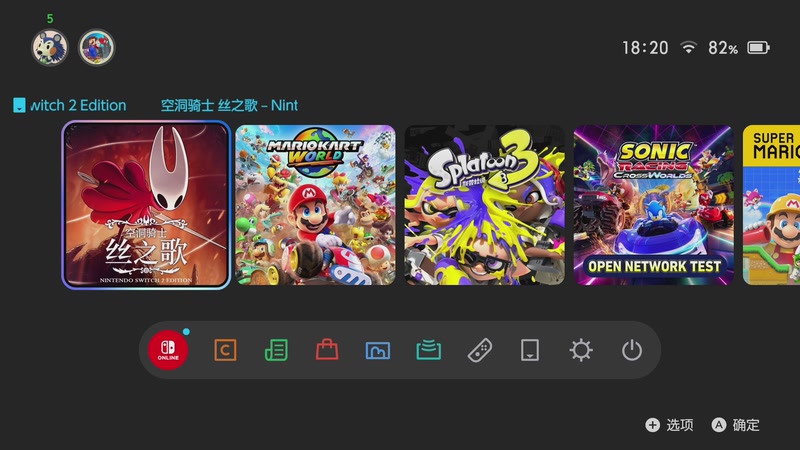The image size is (800, 450).
Task: Click the battery status indicator
Action: pyautogui.click(x=758, y=48)
